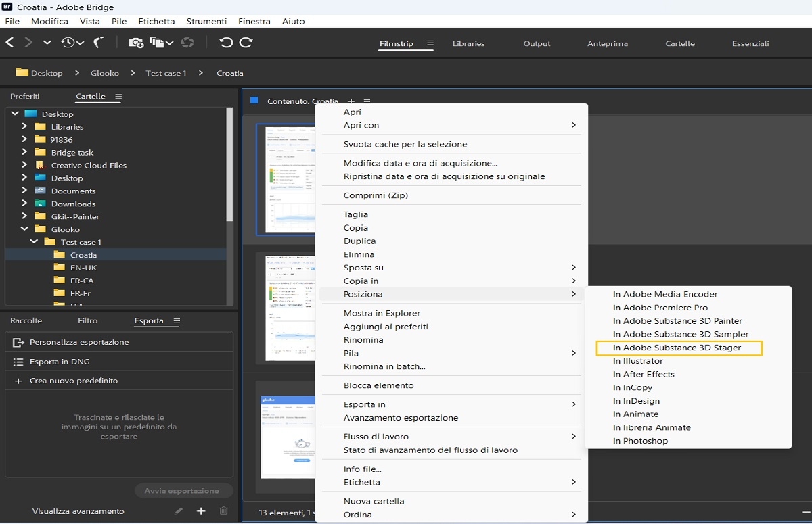
Task: Click Personalizza esportazione preset
Action: click(78, 342)
